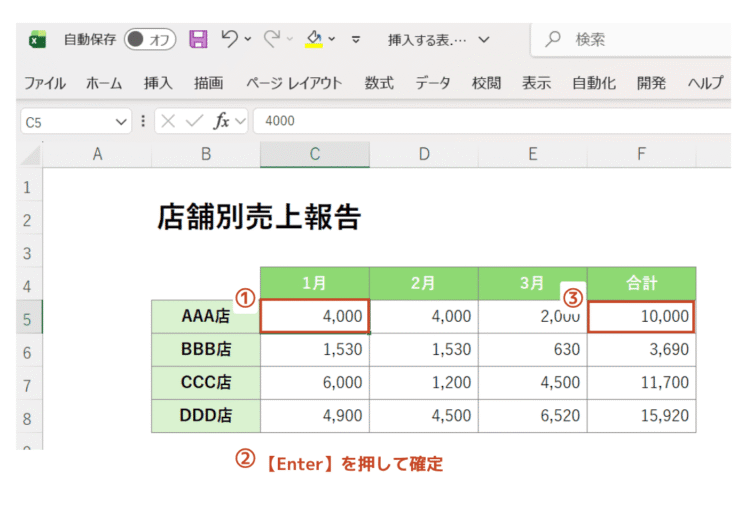Image resolution: width=740 pixels, height=505 pixels.
Task: Open Customize Quick Access Toolbar menu
Action: coord(356,40)
